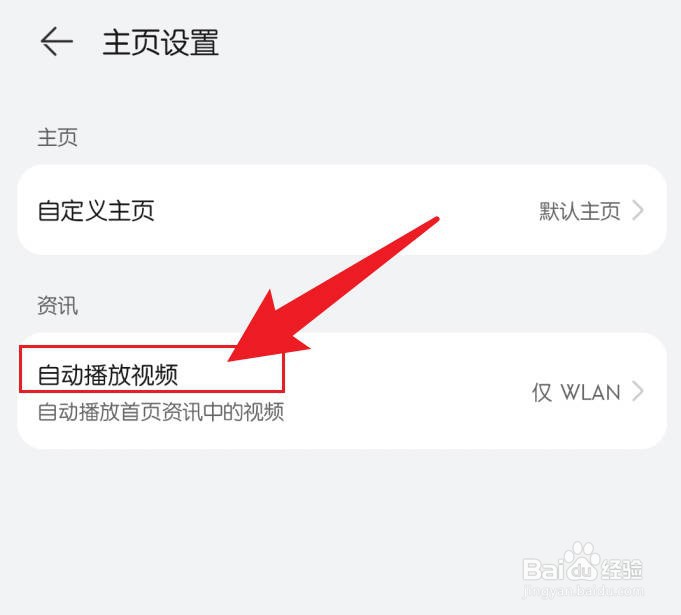Screen dimensions: 681x615
Task: Expand chevron beside 仅 WLAN
Action: tap(638, 391)
